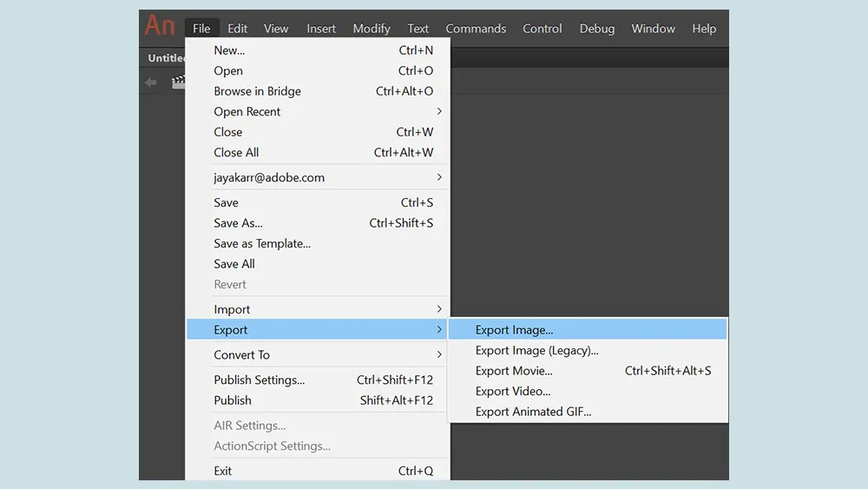Select the highlighted Export menu item

(x=319, y=330)
